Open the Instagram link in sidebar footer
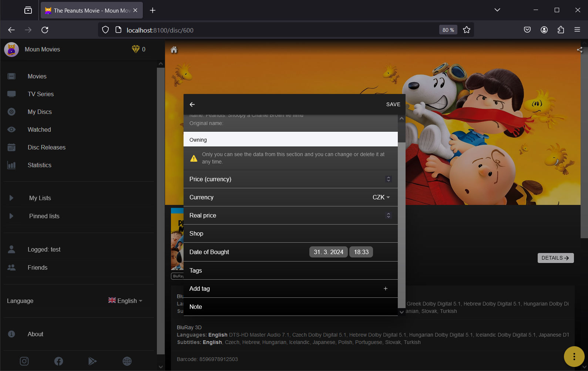 click(x=24, y=361)
